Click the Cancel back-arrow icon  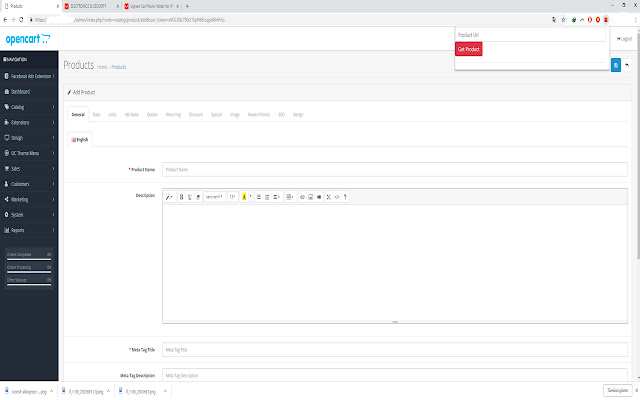627,65
